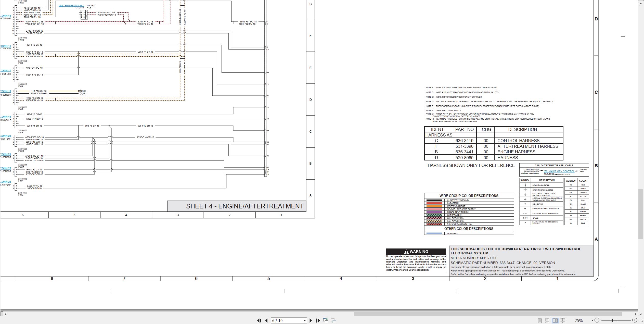Click the MEDIA NUMBER: M0160011 text

[473, 258]
